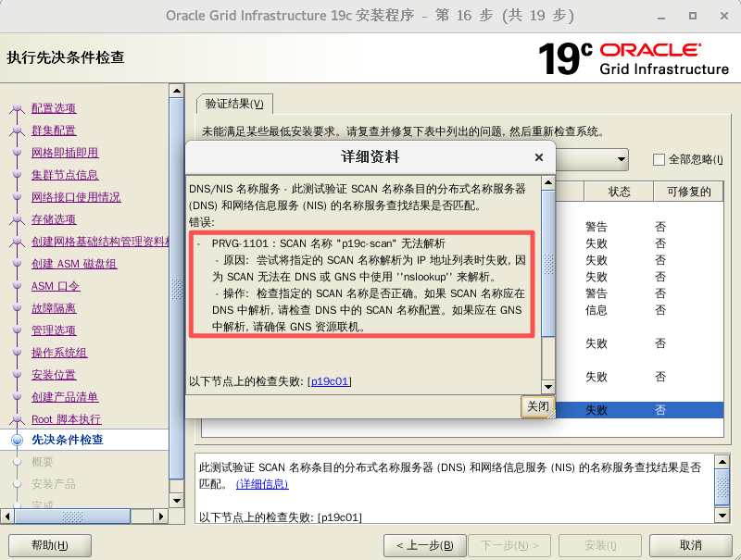Screen dimensions: 741x560
Task: Open the 集群节点信息 step
Action: [65, 175]
